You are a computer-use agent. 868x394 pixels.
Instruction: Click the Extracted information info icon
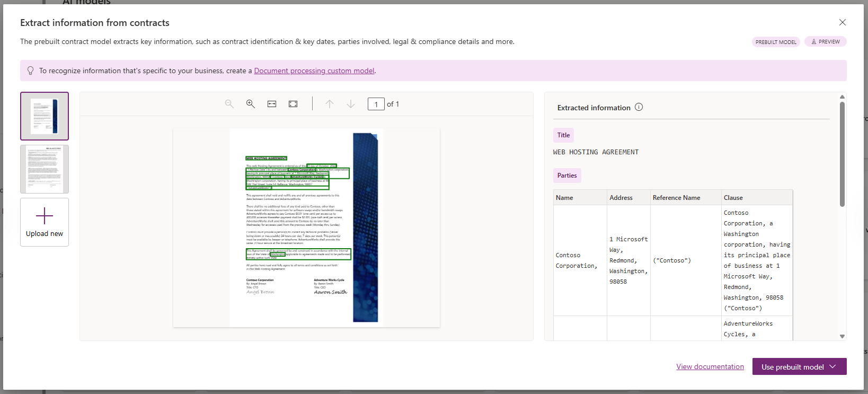click(x=639, y=107)
